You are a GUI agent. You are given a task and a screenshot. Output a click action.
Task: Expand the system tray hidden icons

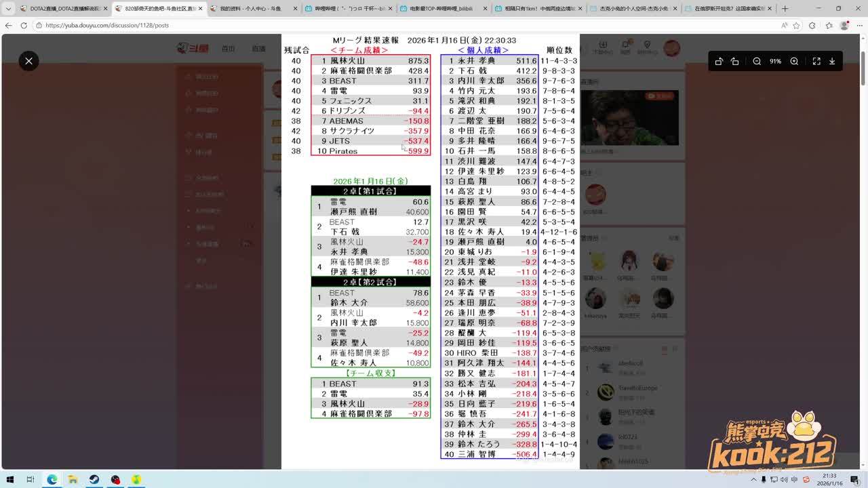coord(753,479)
